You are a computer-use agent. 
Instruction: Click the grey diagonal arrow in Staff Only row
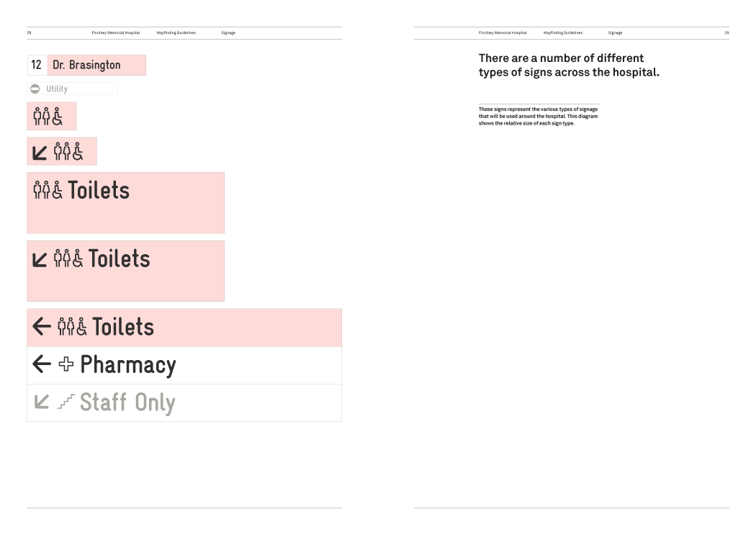point(42,403)
